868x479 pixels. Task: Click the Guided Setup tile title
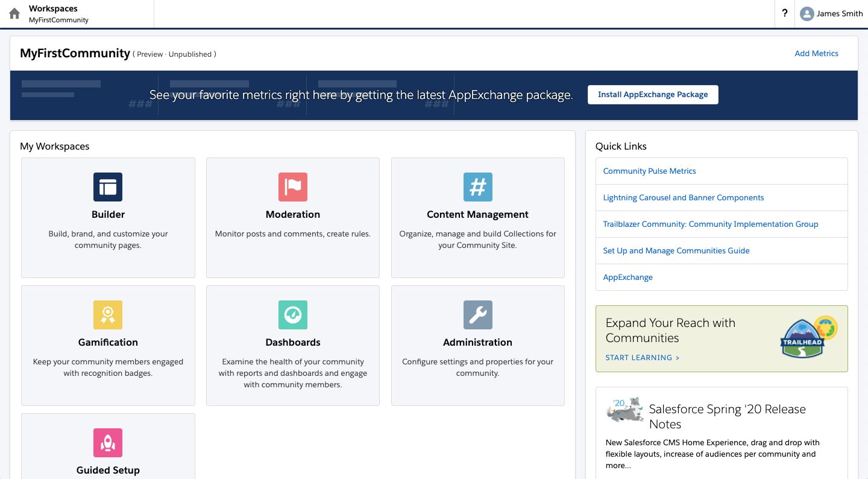(108, 470)
